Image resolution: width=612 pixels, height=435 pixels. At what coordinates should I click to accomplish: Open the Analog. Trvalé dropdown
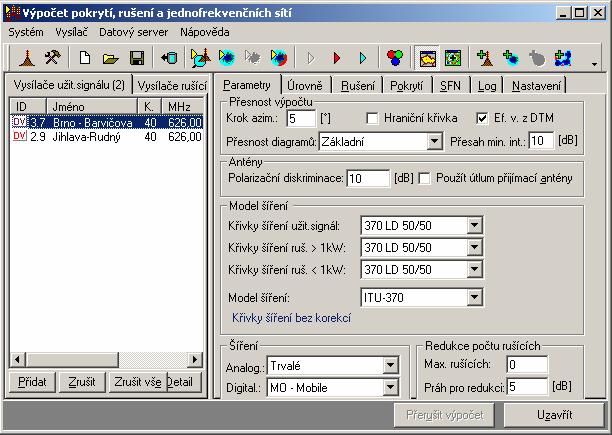[390, 366]
